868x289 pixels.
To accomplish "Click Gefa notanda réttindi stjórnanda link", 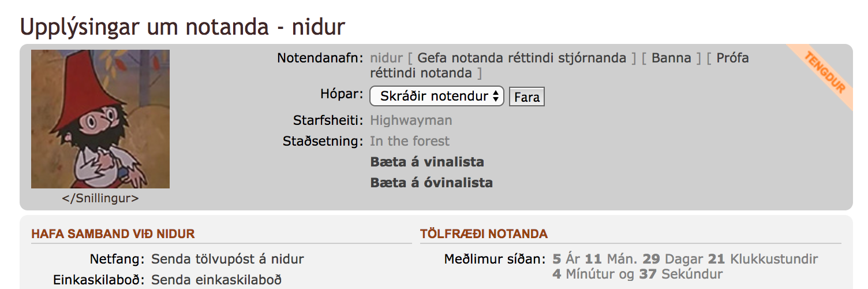I will (521, 58).
